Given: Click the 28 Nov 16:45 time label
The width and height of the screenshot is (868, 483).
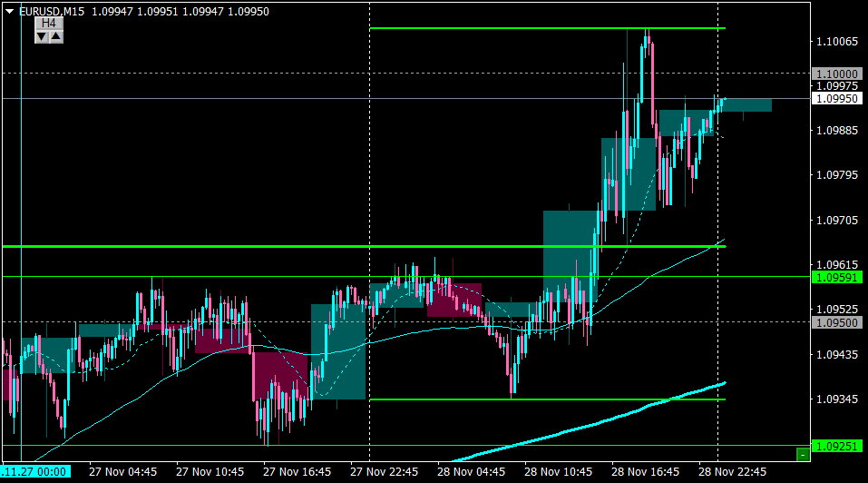Looking at the screenshot, I should click(x=646, y=472).
